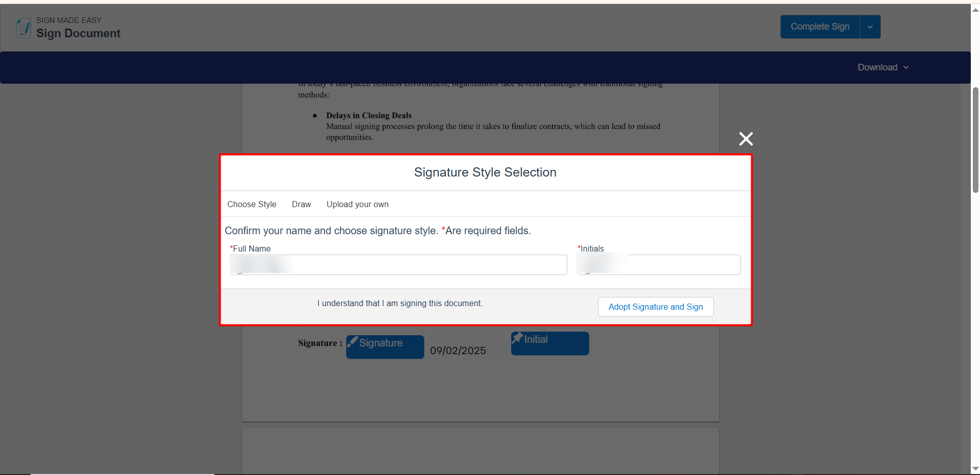Click the 09/02/2025 date field
Image resolution: width=980 pixels, height=475 pixels.
click(x=458, y=351)
